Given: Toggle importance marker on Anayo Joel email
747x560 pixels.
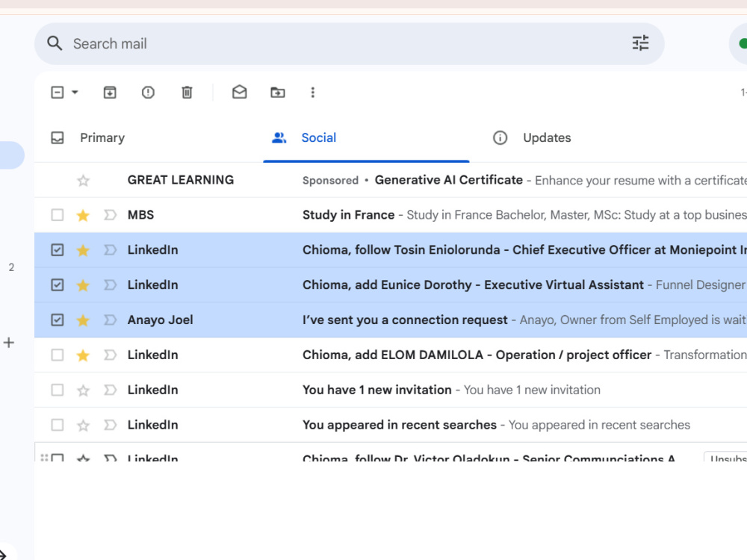Looking at the screenshot, I should pos(110,320).
